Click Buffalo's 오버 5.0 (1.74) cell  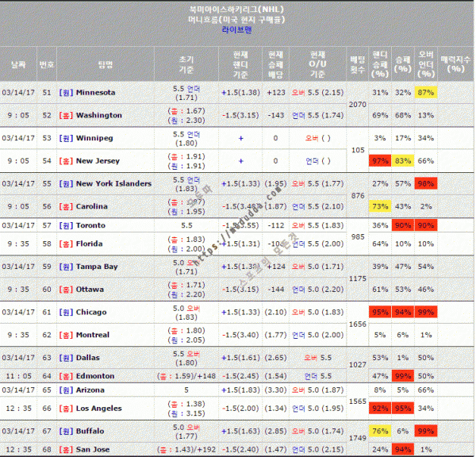317,431
